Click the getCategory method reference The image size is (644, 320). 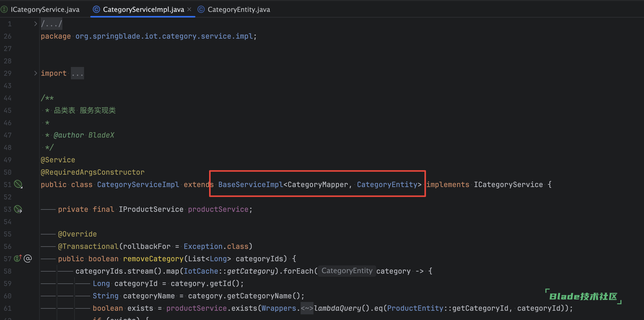251,271
